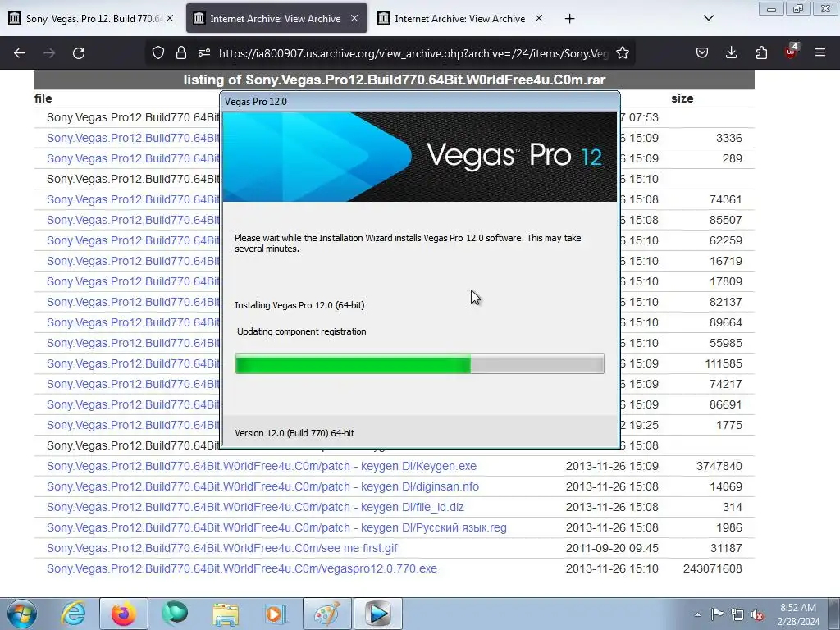Click the uBlock Origin extension icon
Screen dimensions: 840x630
click(x=792, y=52)
